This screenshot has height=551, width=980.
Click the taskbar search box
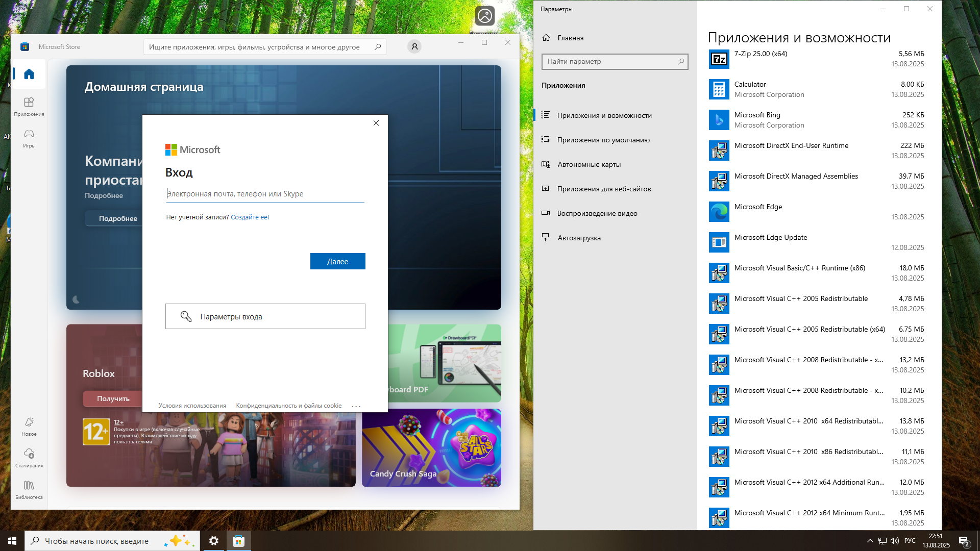point(112,541)
